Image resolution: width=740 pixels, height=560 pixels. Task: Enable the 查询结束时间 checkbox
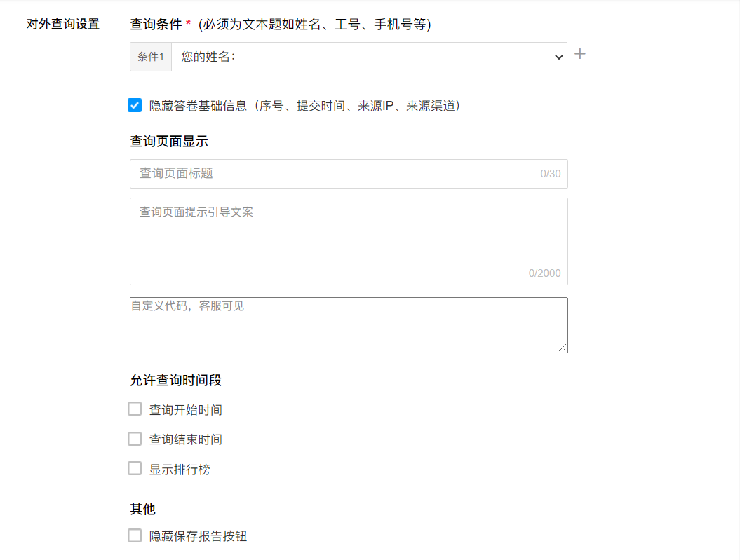click(135, 439)
